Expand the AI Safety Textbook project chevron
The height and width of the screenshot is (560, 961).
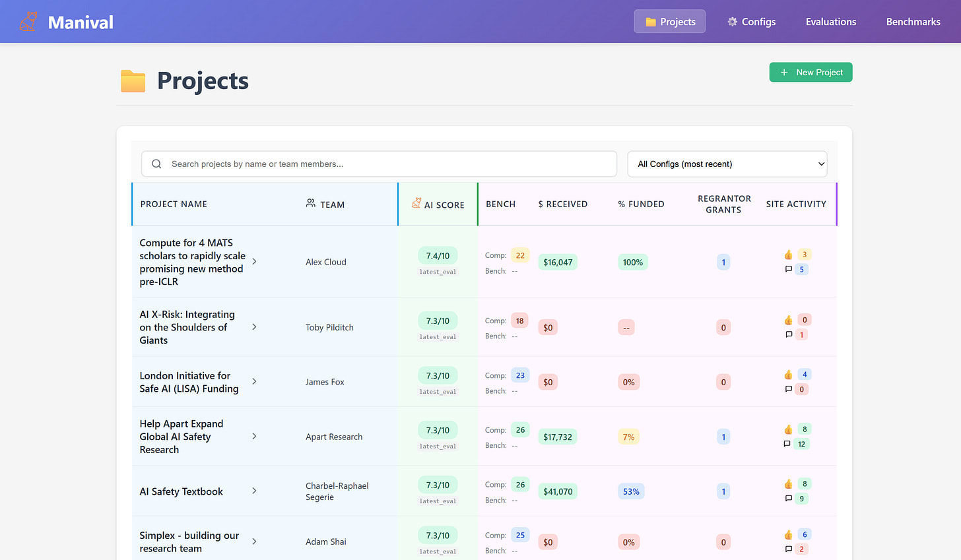(x=254, y=491)
